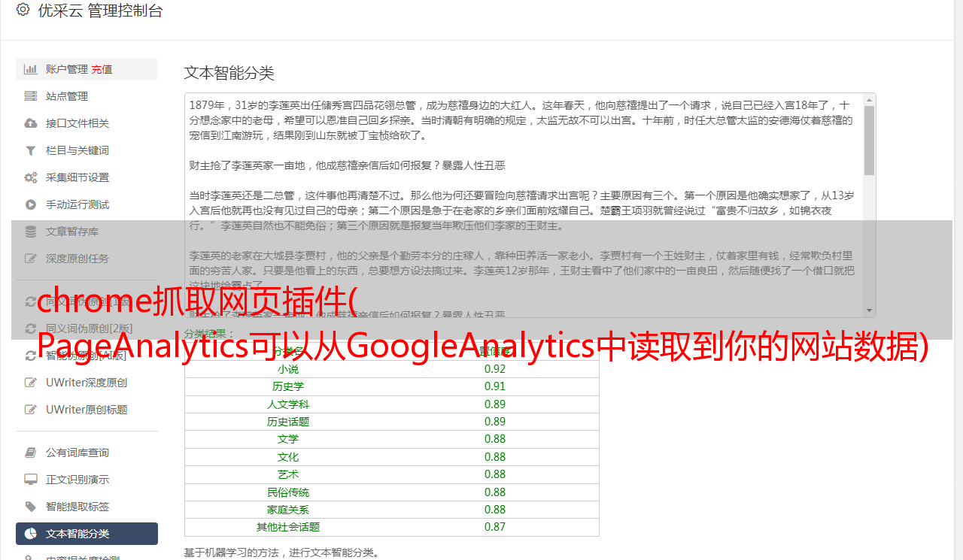The image size is (963, 560).
Task: Select the 文学 category cell
Action: pos(288,439)
